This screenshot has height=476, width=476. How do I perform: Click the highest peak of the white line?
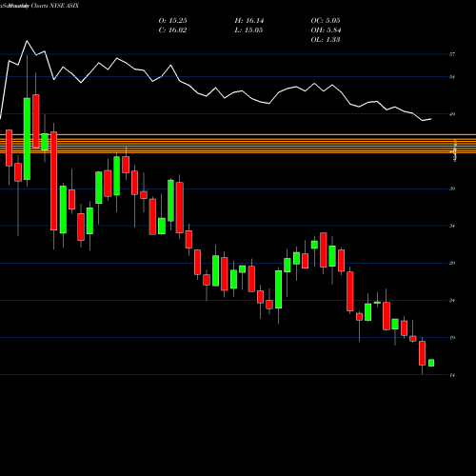click(27, 41)
